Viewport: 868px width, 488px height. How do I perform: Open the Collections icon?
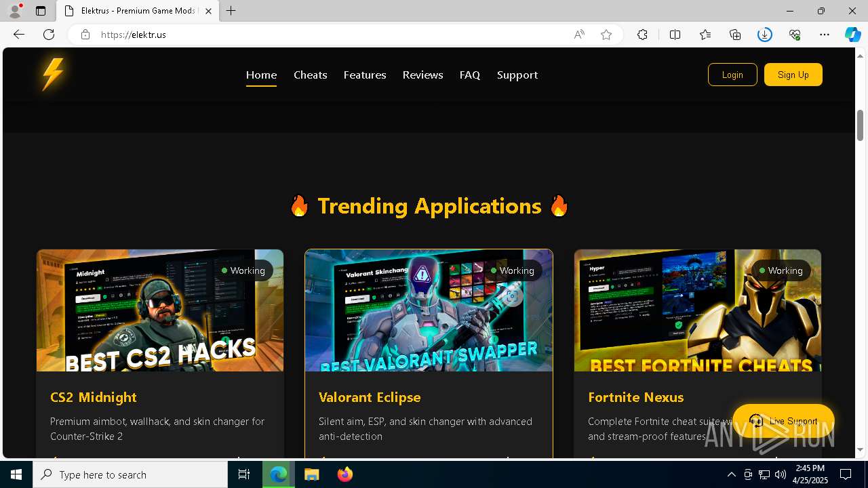735,35
